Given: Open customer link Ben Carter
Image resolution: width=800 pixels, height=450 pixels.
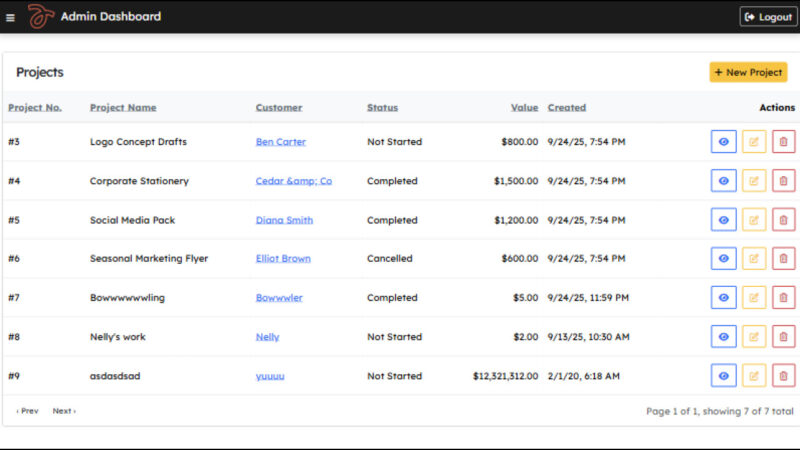Looking at the screenshot, I should (x=280, y=142).
